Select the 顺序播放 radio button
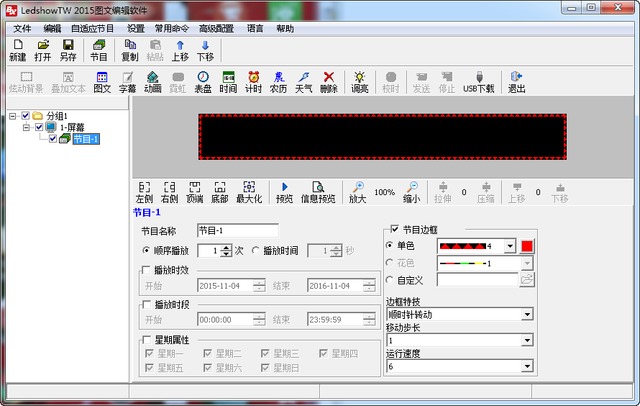Image resolution: width=640 pixels, height=406 pixels. tap(146, 251)
